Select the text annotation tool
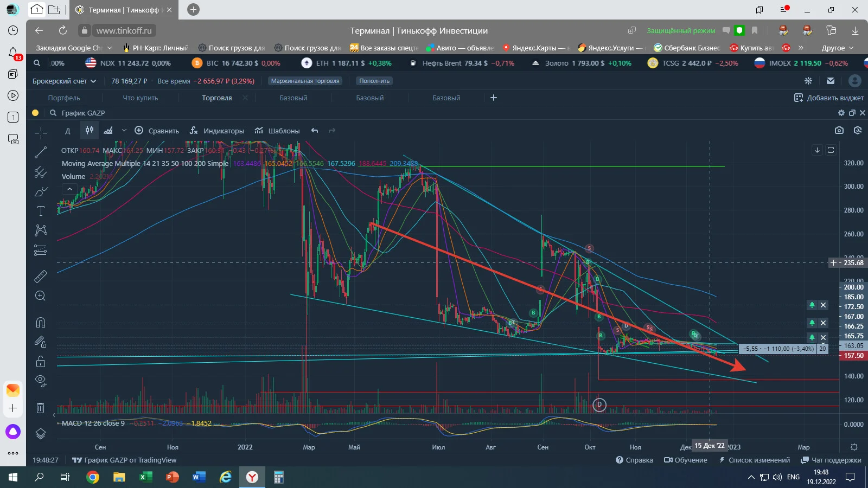 click(x=41, y=211)
